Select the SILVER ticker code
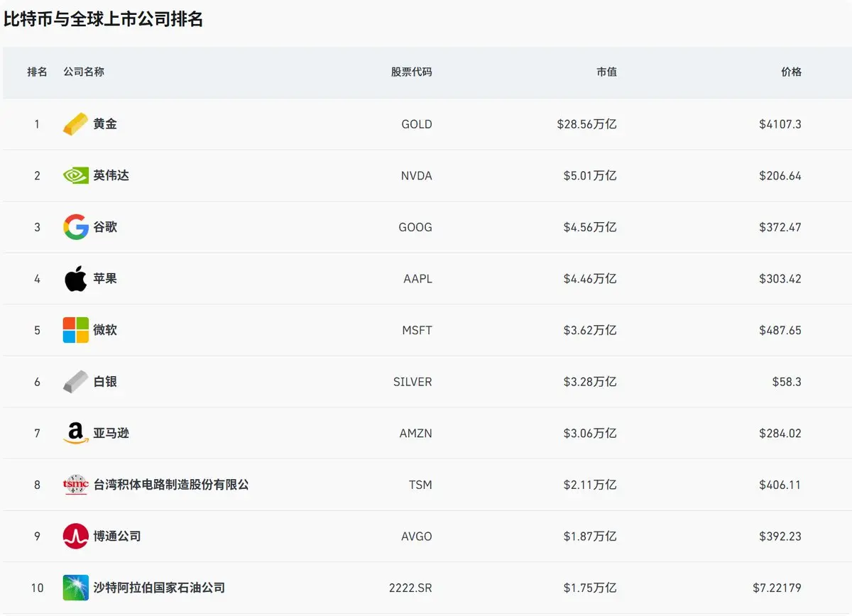 click(x=413, y=382)
